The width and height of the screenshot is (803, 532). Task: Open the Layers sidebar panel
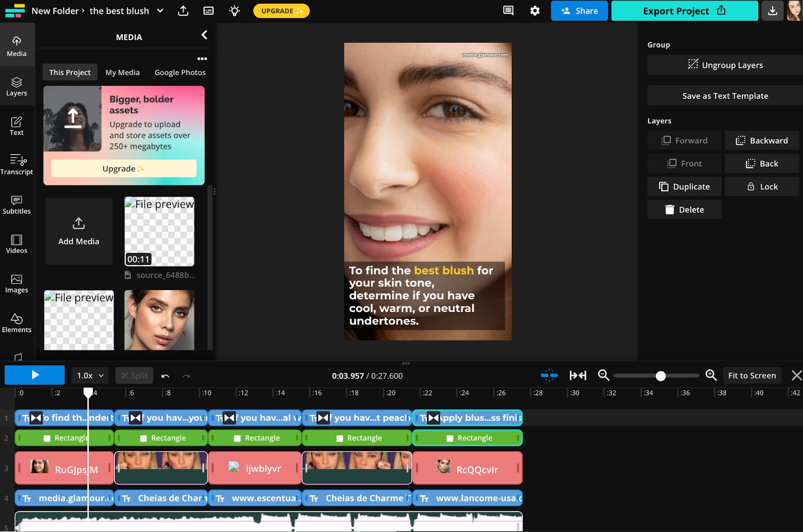[17, 86]
